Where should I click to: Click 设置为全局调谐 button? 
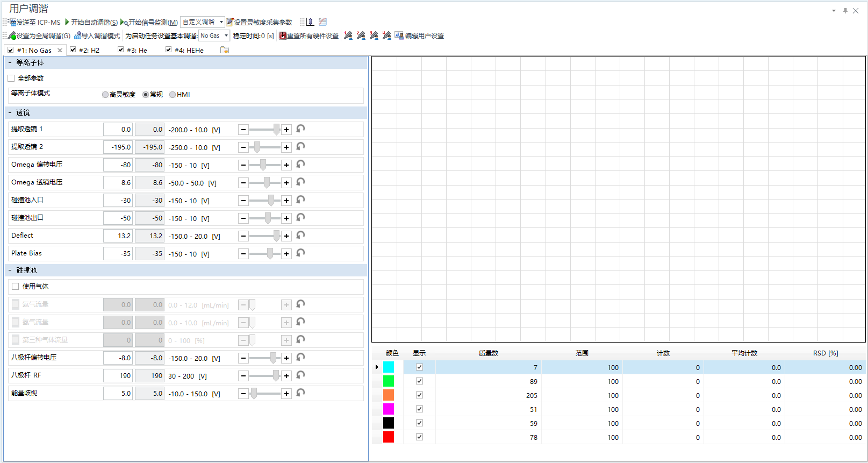(x=39, y=35)
